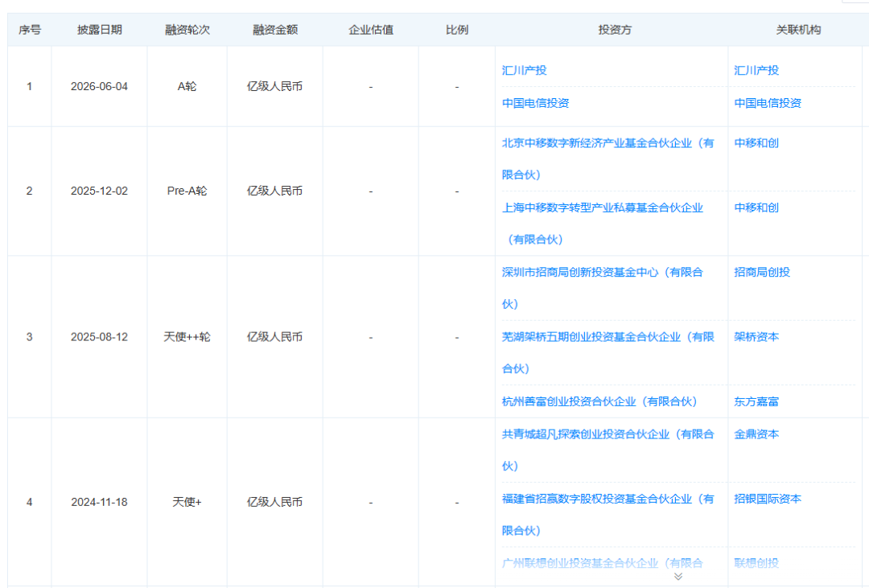Open 上海中移数字转型产业私募基金 investor link
869x588 pixels.
603,224
